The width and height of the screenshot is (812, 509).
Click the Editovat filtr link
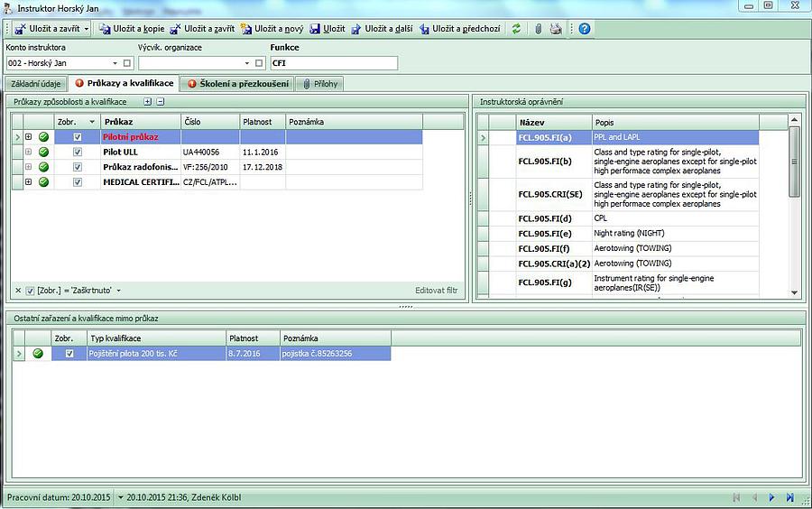[x=436, y=291]
